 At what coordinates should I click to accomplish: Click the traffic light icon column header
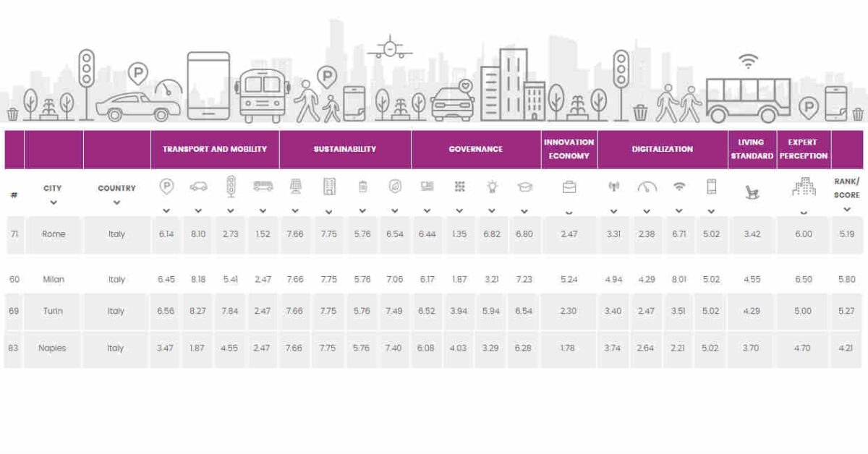pos(231,187)
